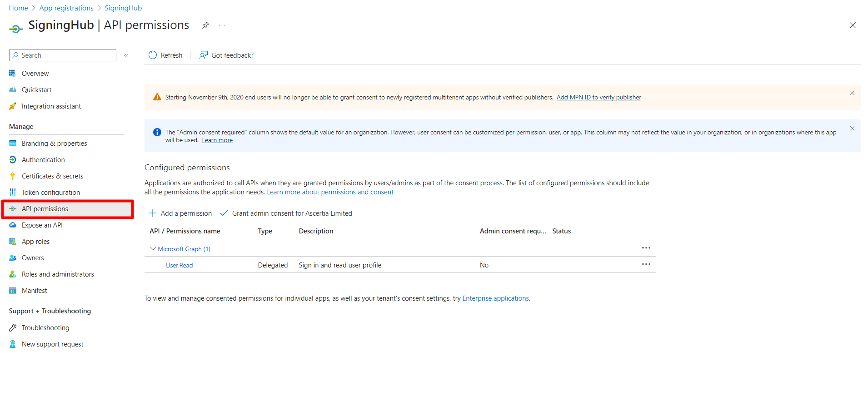Click the Microsoft Graph (1) link

184,249
